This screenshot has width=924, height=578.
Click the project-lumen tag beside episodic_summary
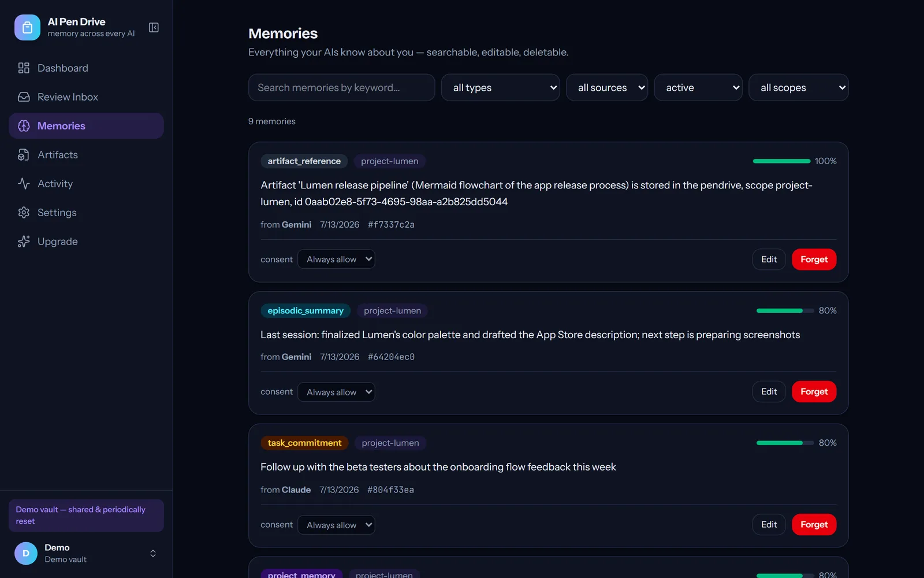tap(392, 310)
